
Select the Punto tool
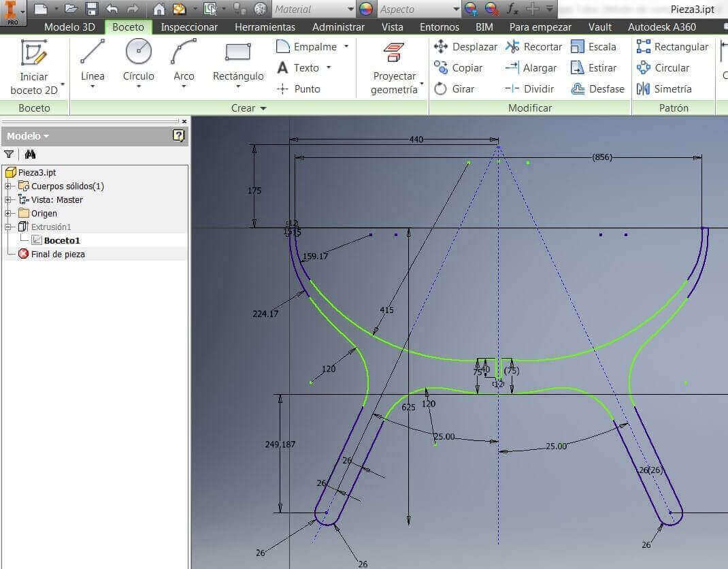point(298,88)
